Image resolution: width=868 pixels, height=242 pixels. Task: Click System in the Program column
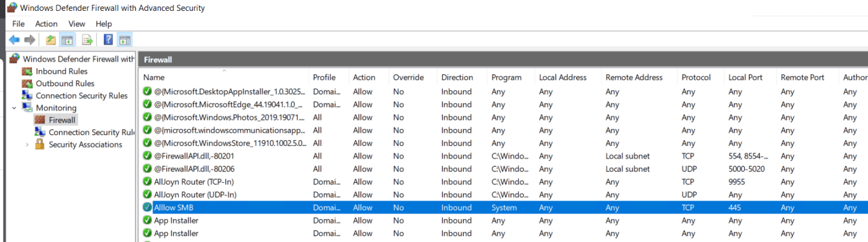tap(504, 208)
